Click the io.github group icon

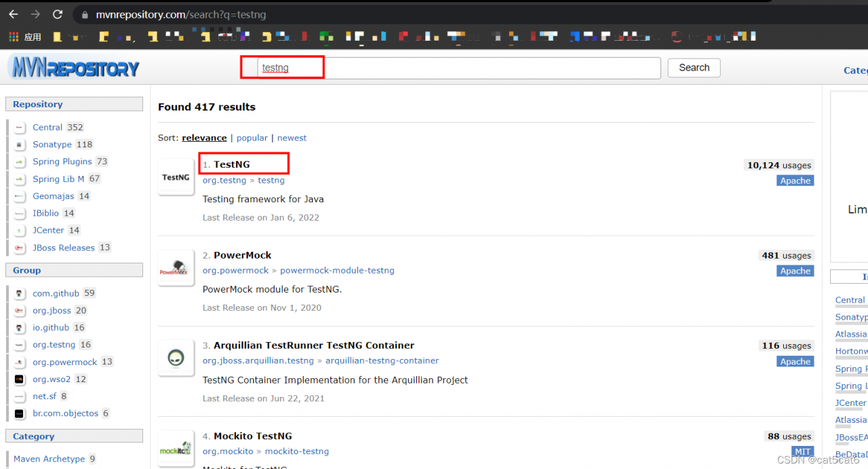click(x=20, y=328)
